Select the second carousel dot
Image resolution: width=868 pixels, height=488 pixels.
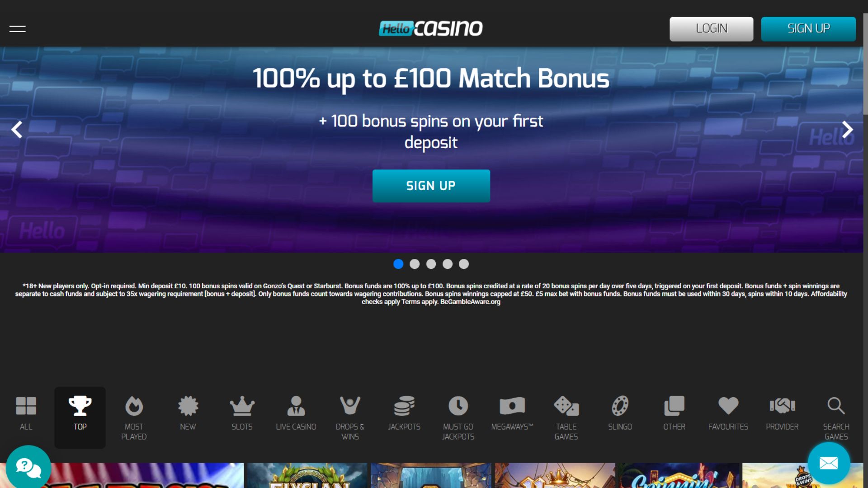[x=415, y=264]
